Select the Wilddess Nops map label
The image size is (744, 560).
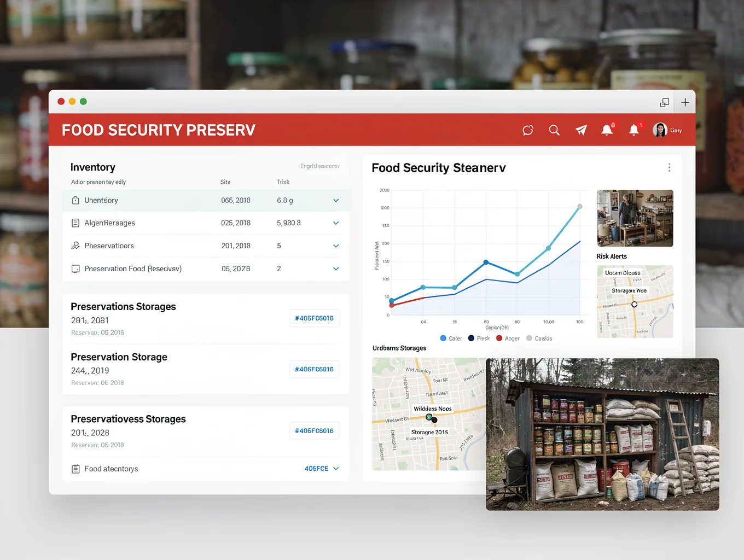point(433,409)
